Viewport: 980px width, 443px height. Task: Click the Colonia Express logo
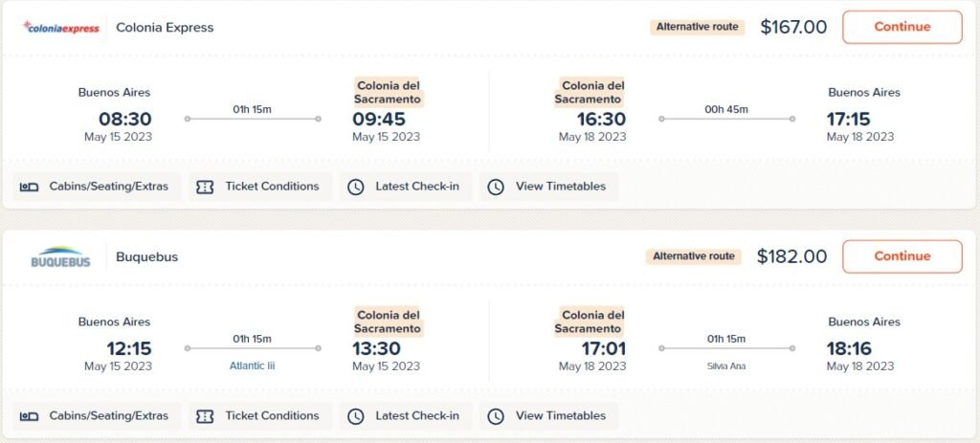click(x=60, y=28)
